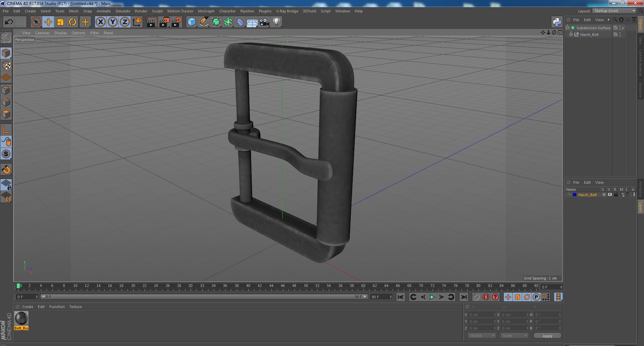Open the Object Manager search icon

615,20
